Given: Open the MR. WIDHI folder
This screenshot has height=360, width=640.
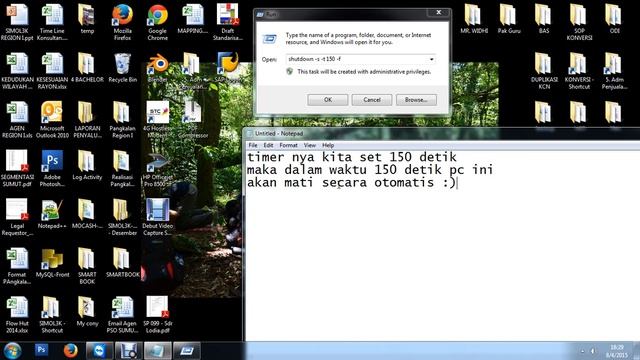Looking at the screenshot, I should click(x=474, y=19).
